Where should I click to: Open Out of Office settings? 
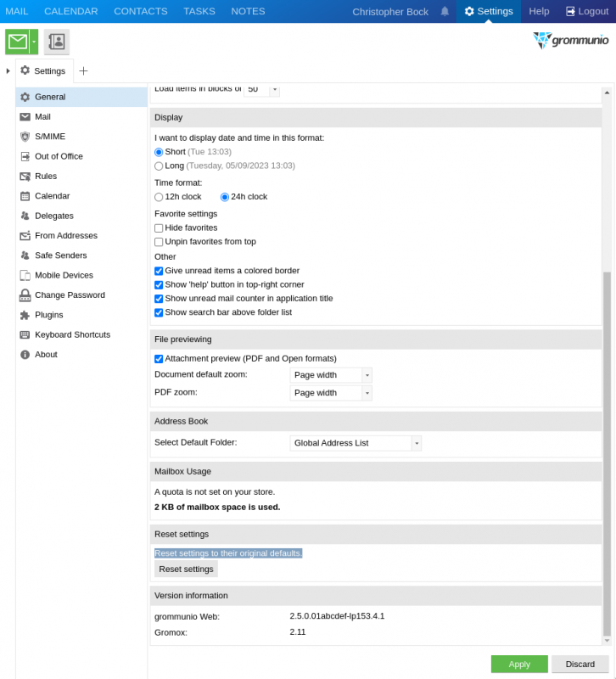59,156
